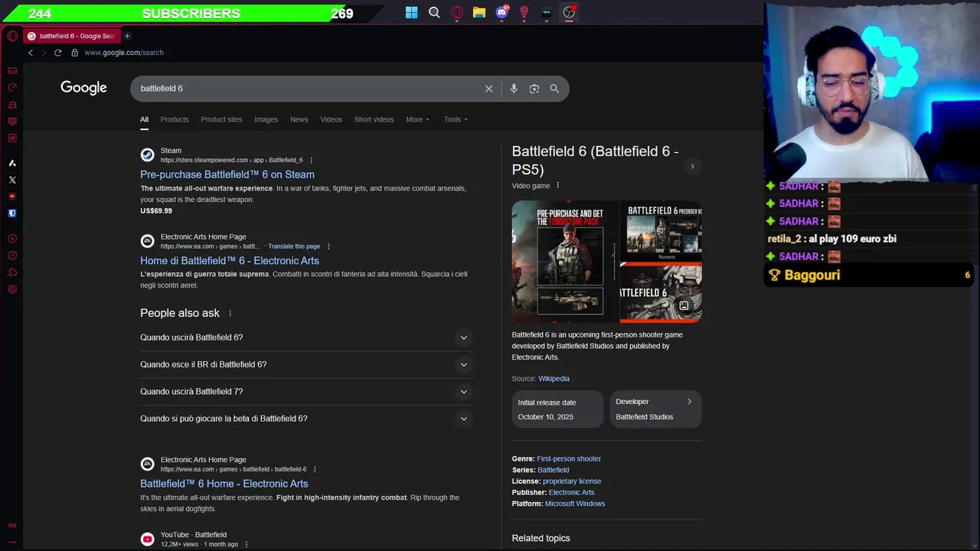The height and width of the screenshot is (551, 980).
Task: Open 'Battlefield 6 Home - Electronic Arts' link
Action: tap(224, 484)
